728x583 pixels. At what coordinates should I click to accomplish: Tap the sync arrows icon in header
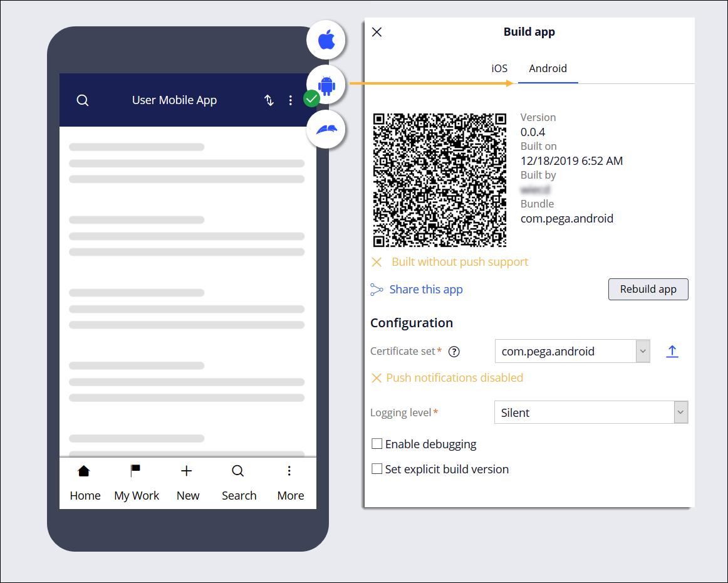point(269,100)
